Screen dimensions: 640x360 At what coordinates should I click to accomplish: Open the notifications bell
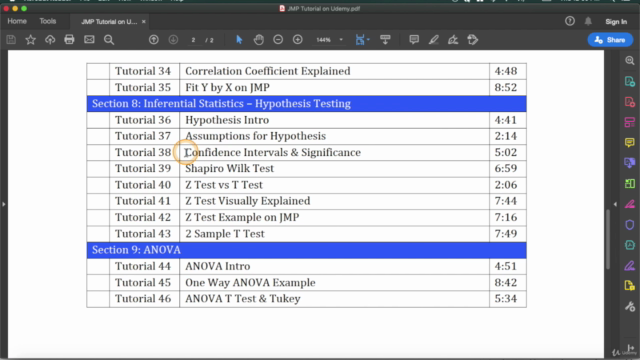tap(588, 21)
